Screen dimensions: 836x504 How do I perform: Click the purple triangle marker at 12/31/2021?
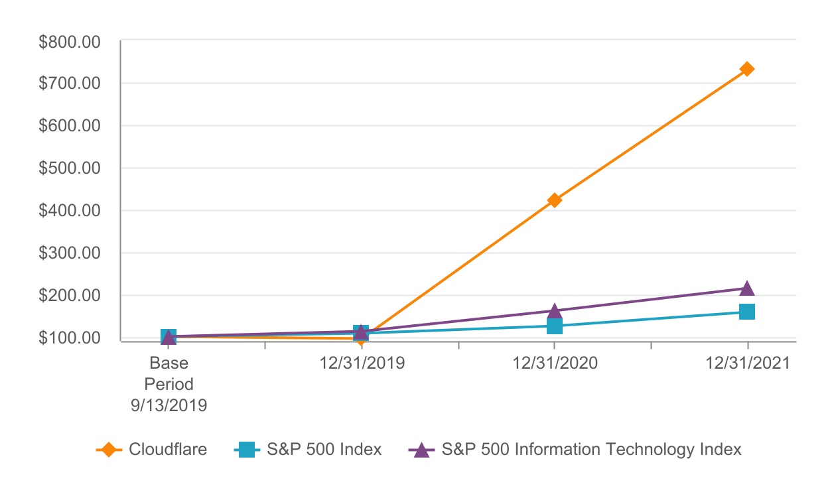747,288
